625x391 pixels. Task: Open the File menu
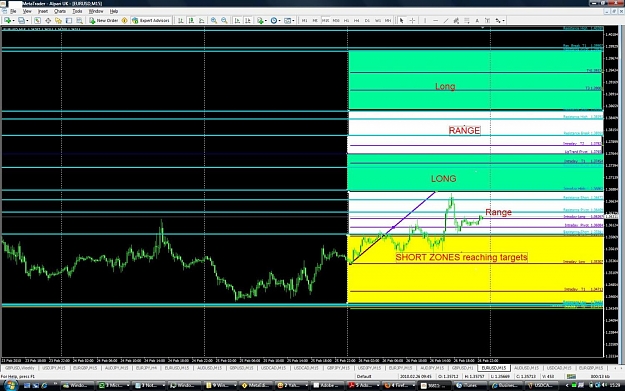[x=13, y=11]
